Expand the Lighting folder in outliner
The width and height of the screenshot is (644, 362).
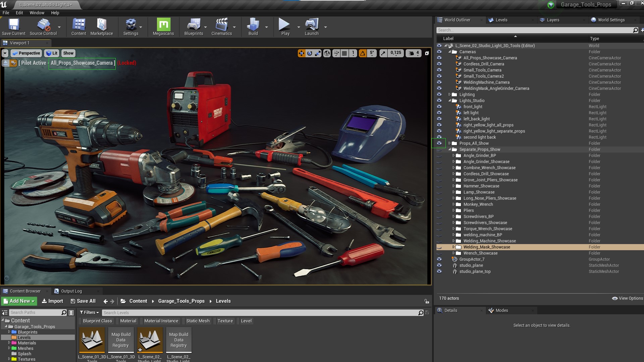click(449, 95)
